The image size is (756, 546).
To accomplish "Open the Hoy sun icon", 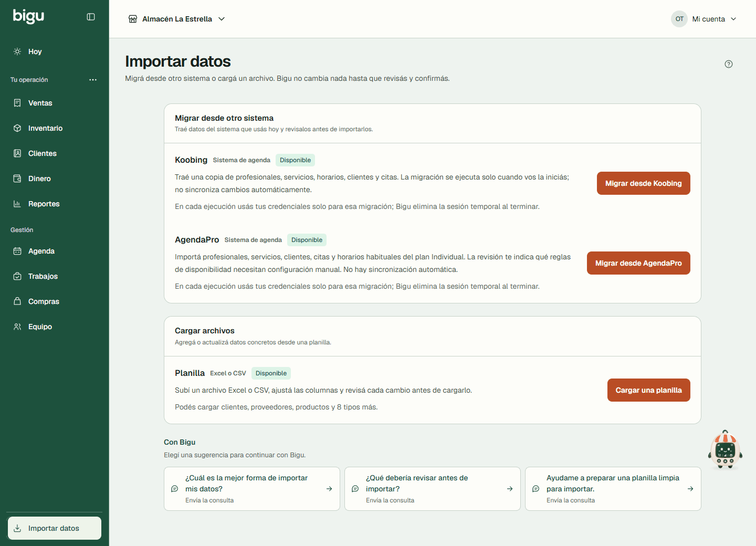I will [17, 51].
